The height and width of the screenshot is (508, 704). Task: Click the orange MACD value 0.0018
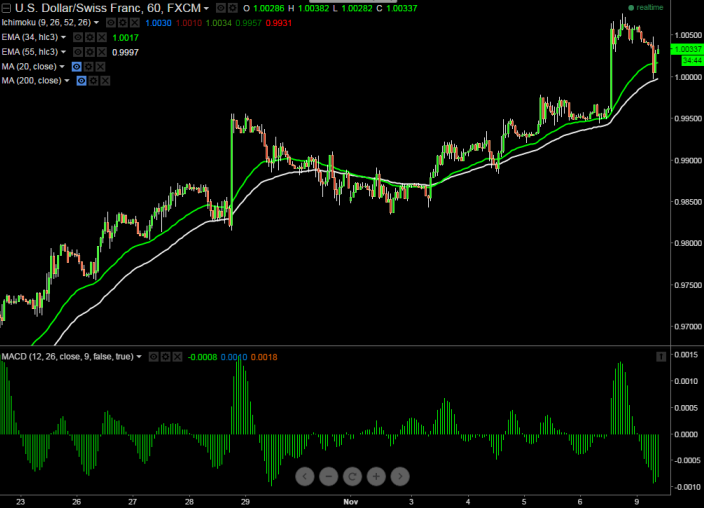(x=264, y=357)
